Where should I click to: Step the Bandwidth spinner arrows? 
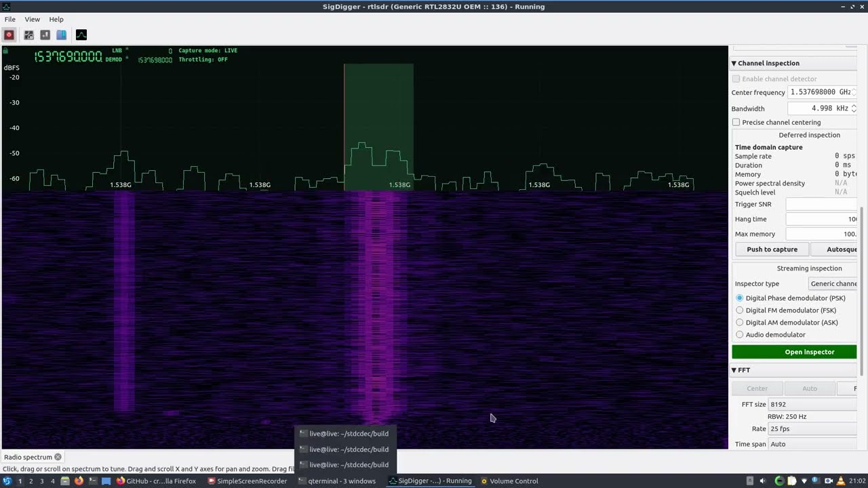[854, 108]
